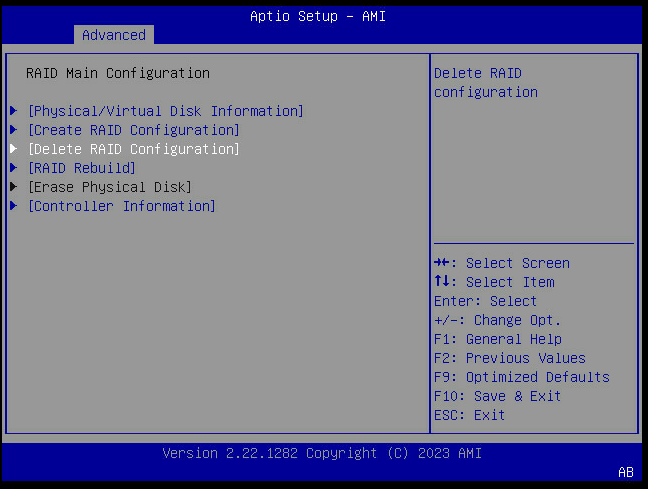648x489 pixels.
Task: Select the highlighted Delete RAID Configuration entry
Action: pyautogui.click(x=133, y=149)
